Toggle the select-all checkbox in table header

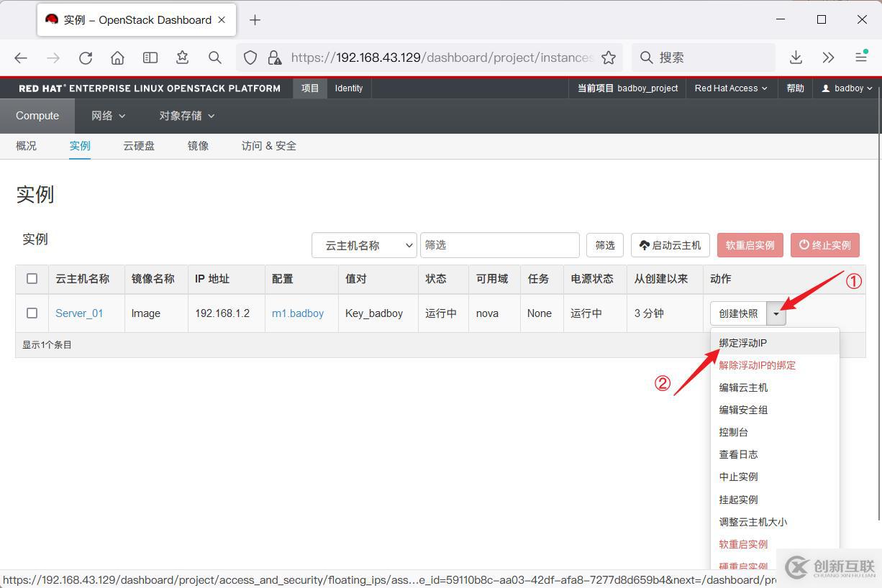point(32,278)
